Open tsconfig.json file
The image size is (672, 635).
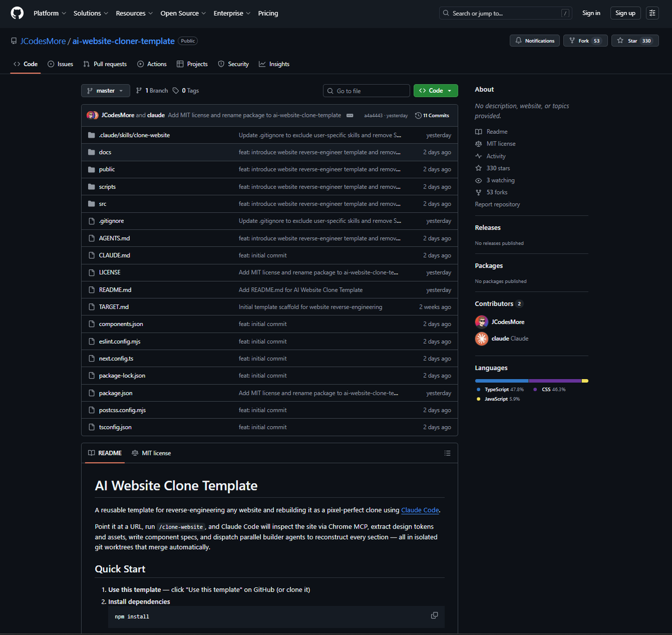(115, 427)
